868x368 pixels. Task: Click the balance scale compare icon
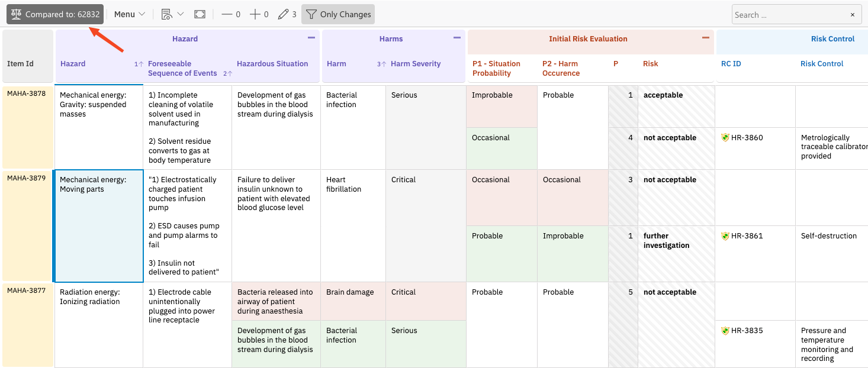17,14
